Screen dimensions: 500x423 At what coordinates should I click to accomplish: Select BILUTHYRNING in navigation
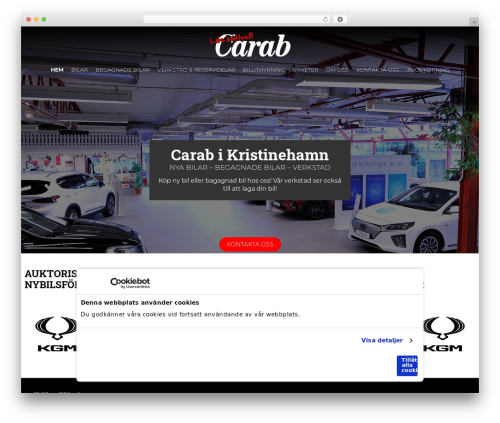264,70
